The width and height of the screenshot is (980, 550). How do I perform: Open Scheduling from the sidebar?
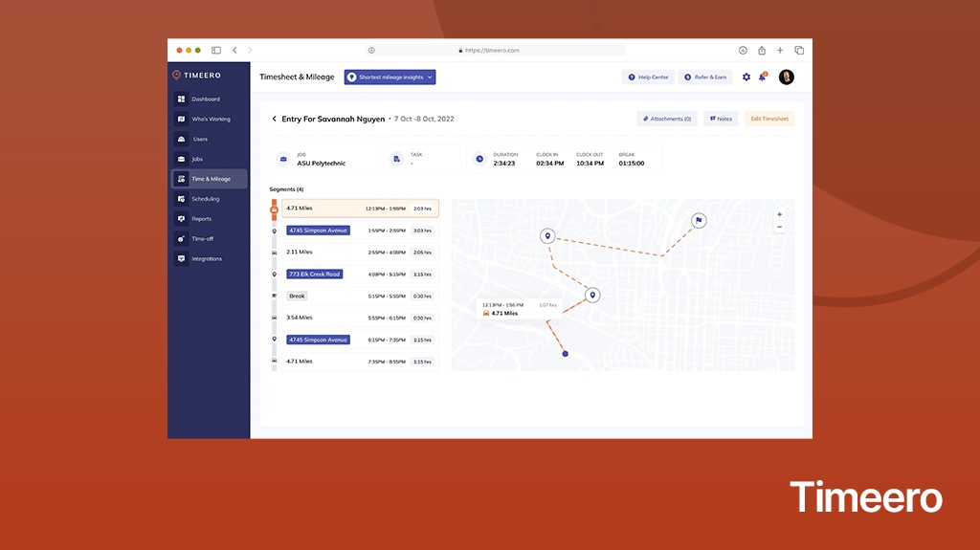pos(208,199)
